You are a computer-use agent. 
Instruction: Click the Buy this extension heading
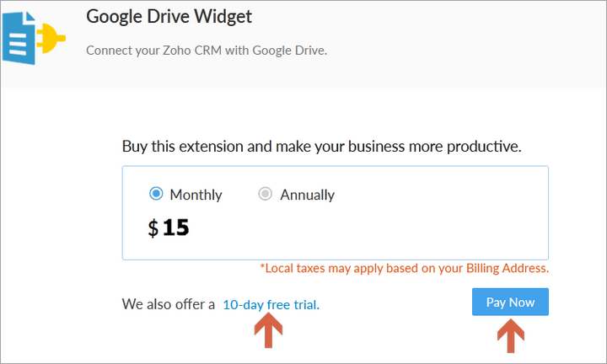(x=322, y=147)
